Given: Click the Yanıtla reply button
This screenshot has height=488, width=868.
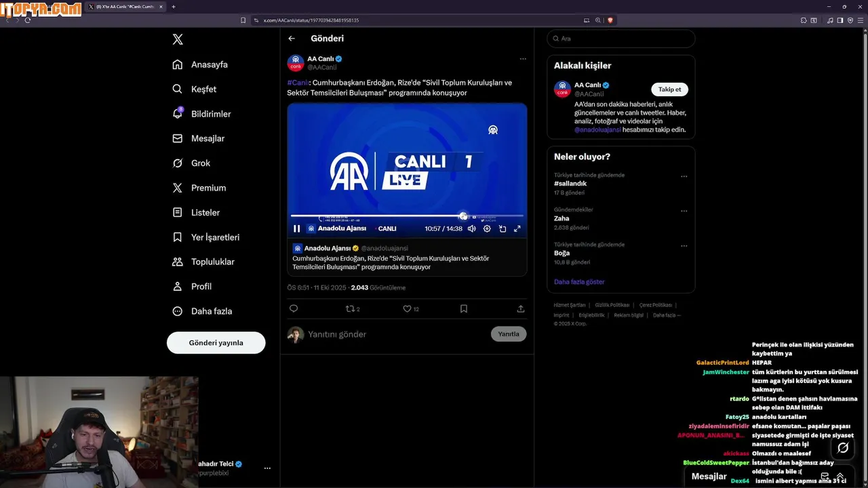Looking at the screenshot, I should click(509, 334).
